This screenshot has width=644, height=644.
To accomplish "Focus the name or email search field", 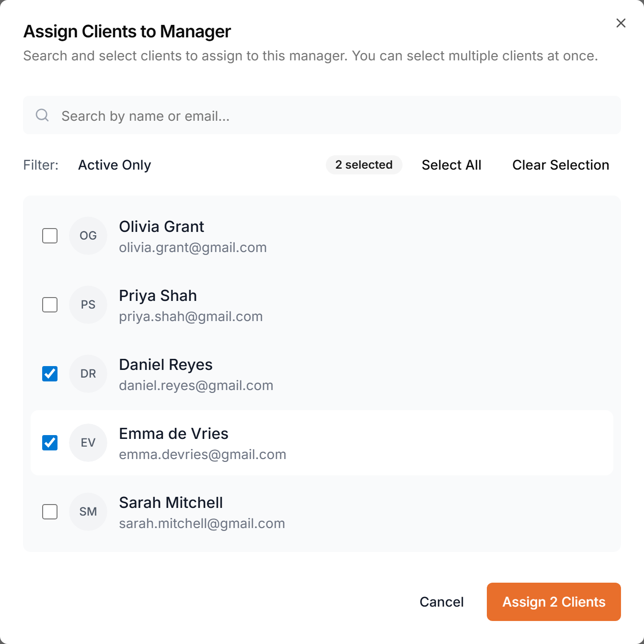I will point(322,115).
